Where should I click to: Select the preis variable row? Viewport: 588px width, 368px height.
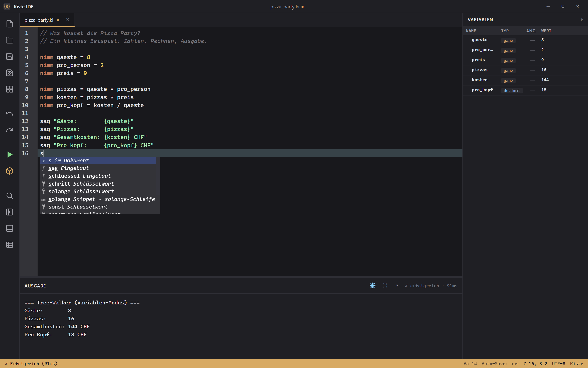pyautogui.click(x=525, y=60)
